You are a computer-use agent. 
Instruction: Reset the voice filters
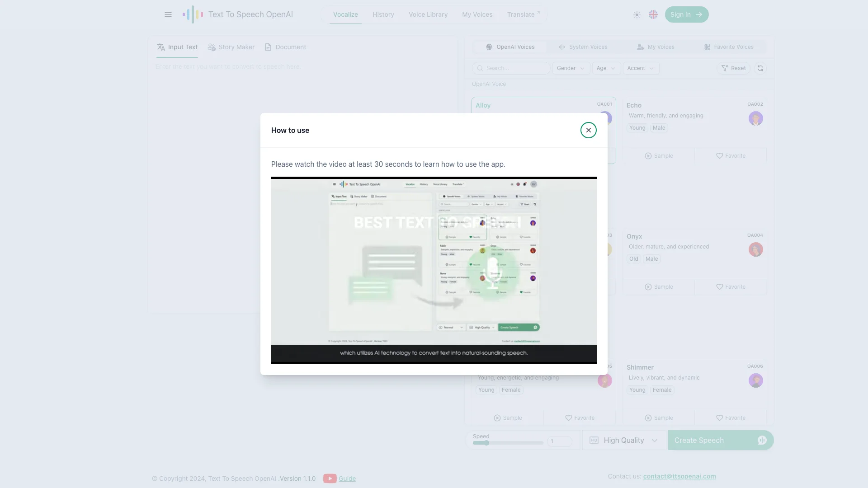[733, 68]
